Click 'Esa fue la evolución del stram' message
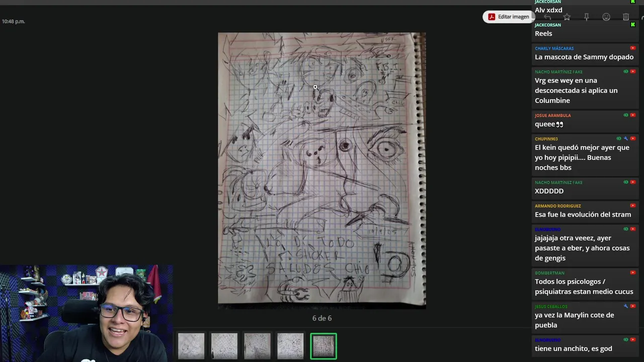This screenshot has height=362, width=644. 583,214
